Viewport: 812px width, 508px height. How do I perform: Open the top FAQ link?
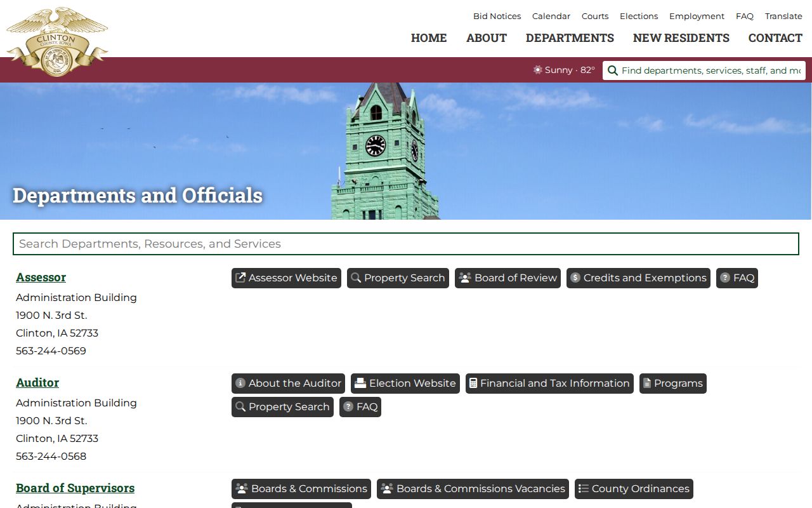coord(745,17)
